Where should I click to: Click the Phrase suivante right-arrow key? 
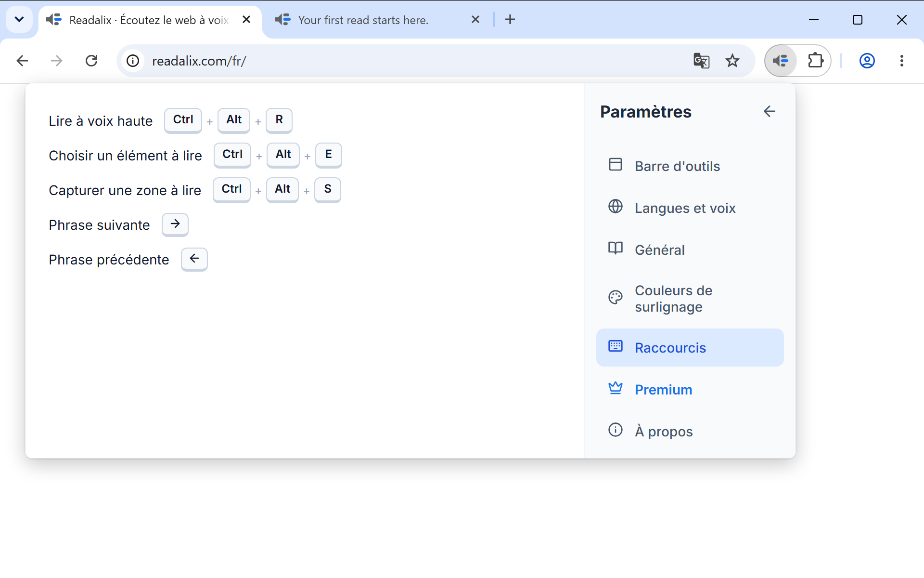pos(175,224)
